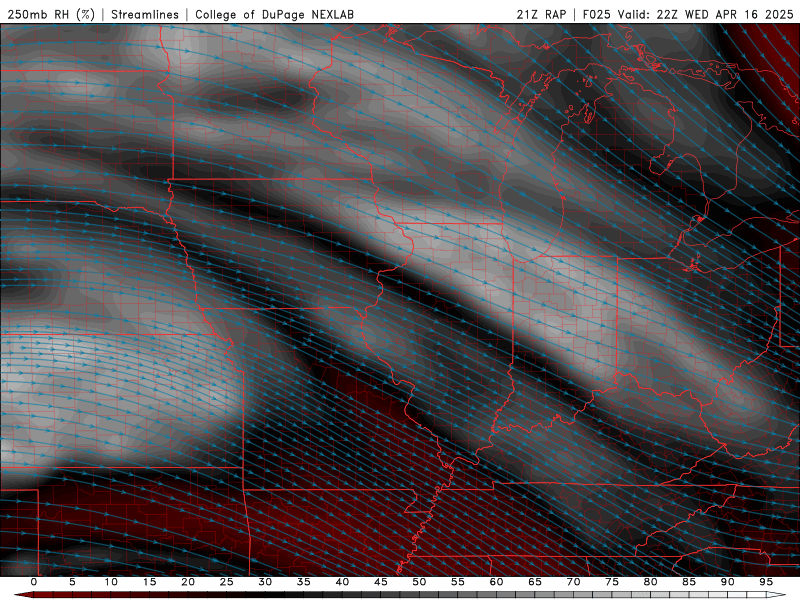This screenshot has height=600, width=800.
Task: Click the "21Z RAP" model run label
Action: 541,14
